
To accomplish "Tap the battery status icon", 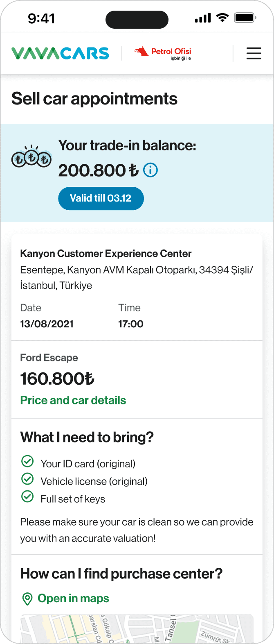I will (x=245, y=18).
